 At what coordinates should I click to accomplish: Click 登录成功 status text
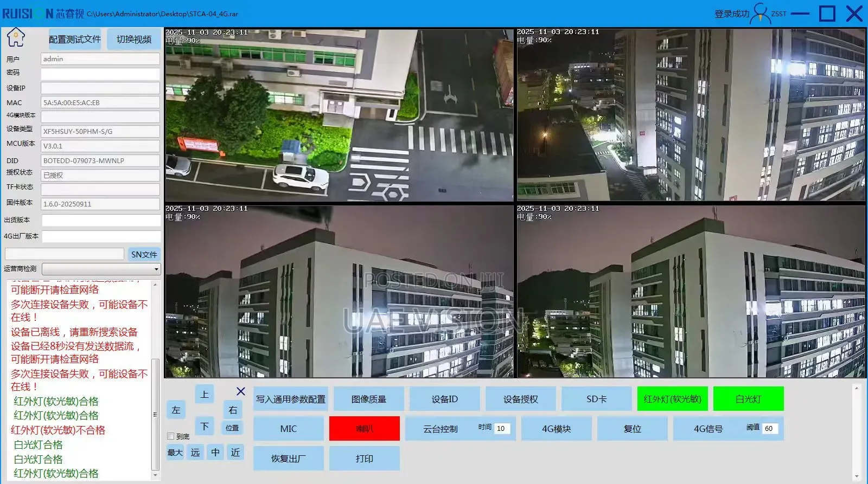click(x=731, y=14)
